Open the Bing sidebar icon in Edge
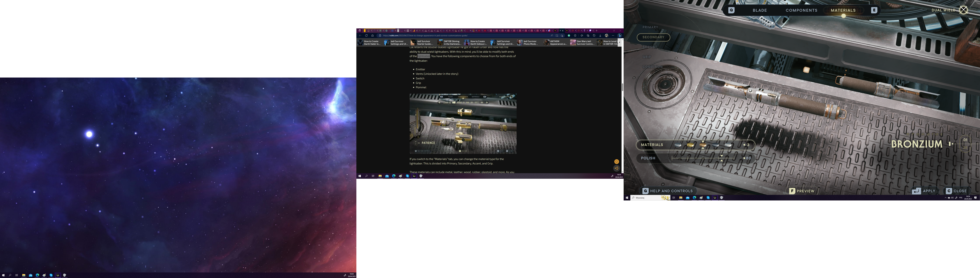The width and height of the screenshot is (980, 278). 620,35
